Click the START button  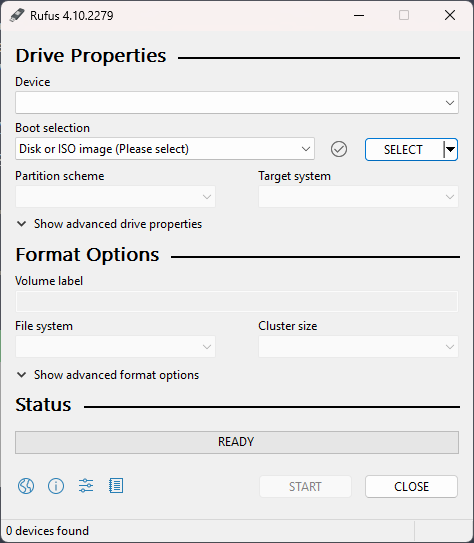(x=305, y=487)
